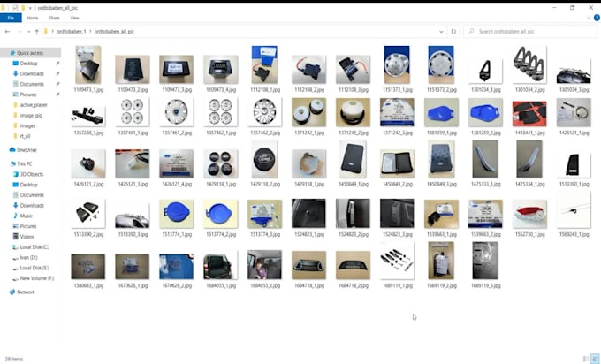Open Documents under Quick access

pos(28,84)
